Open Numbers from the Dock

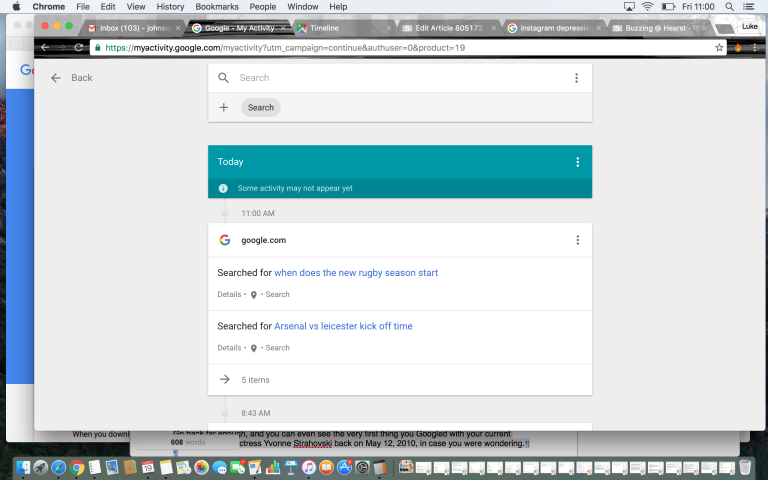pyautogui.click(x=273, y=467)
